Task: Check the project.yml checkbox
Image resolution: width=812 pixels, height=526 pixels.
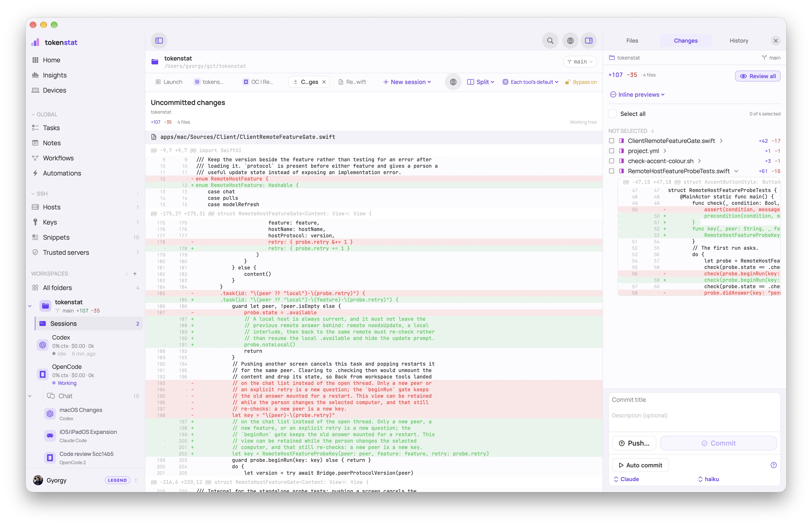Action: coord(611,151)
